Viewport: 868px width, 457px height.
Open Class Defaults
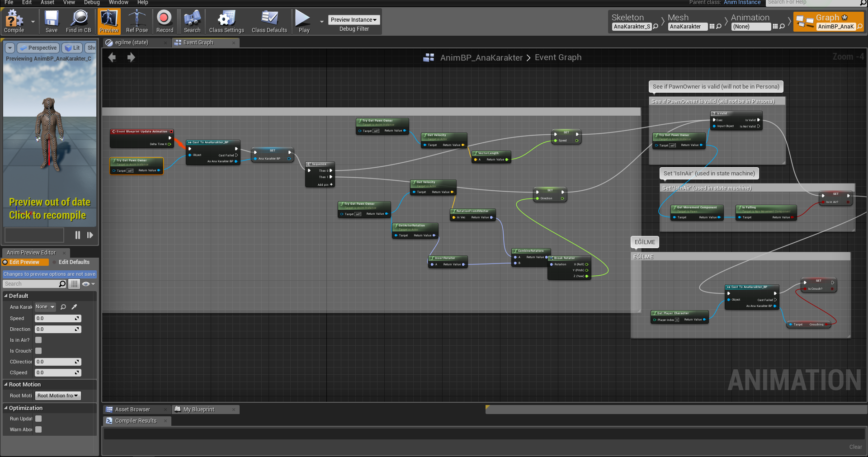[269, 21]
